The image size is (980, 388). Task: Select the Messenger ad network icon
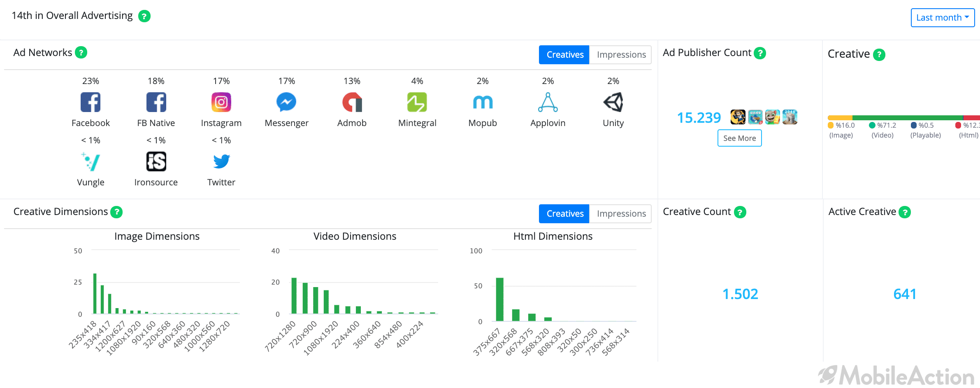point(286,102)
